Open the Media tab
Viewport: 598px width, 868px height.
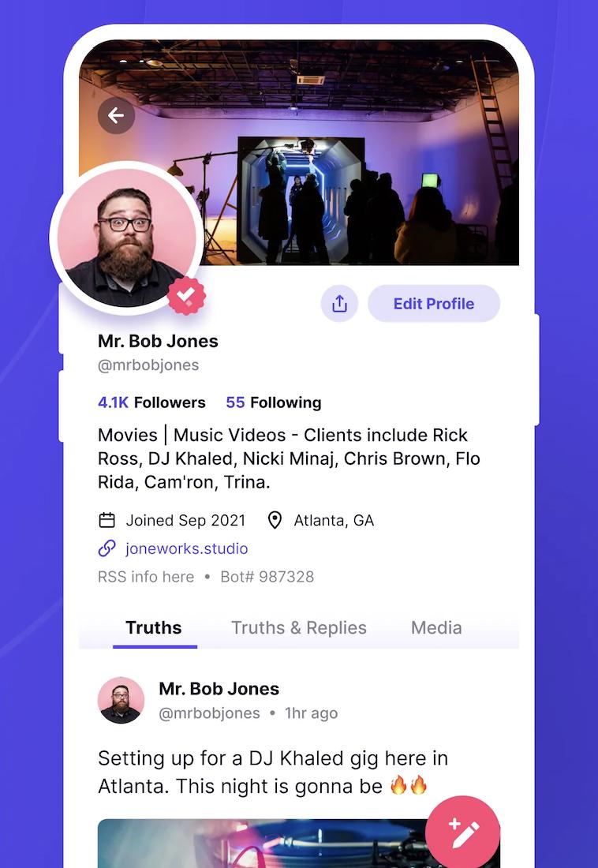pyautogui.click(x=436, y=628)
